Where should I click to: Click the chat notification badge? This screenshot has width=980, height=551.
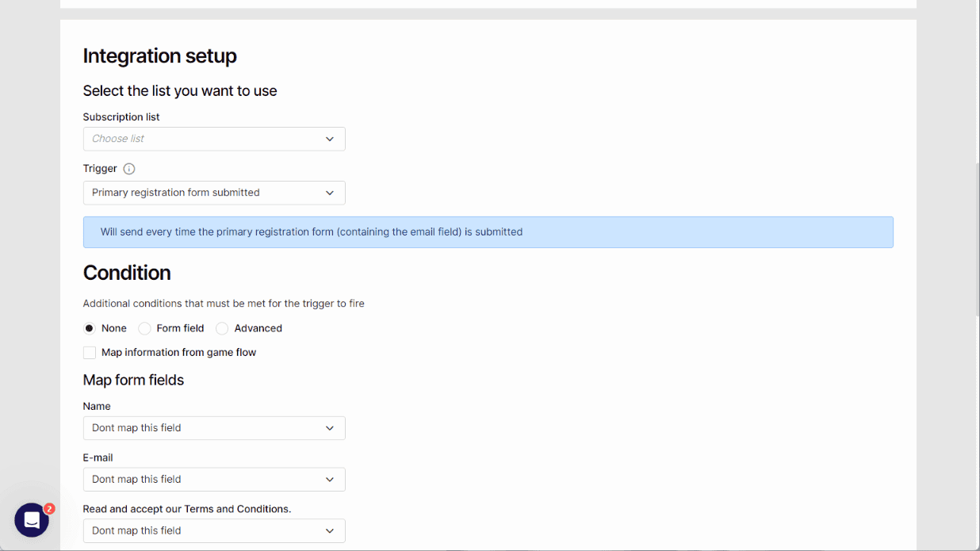49,509
